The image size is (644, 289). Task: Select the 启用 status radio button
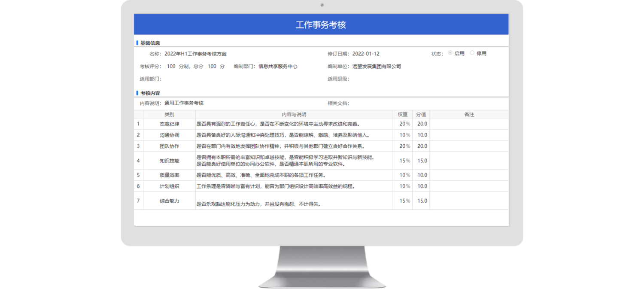450,53
